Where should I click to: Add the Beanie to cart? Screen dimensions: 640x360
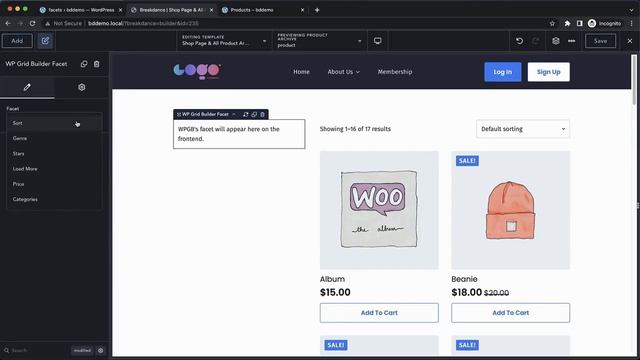click(511, 313)
